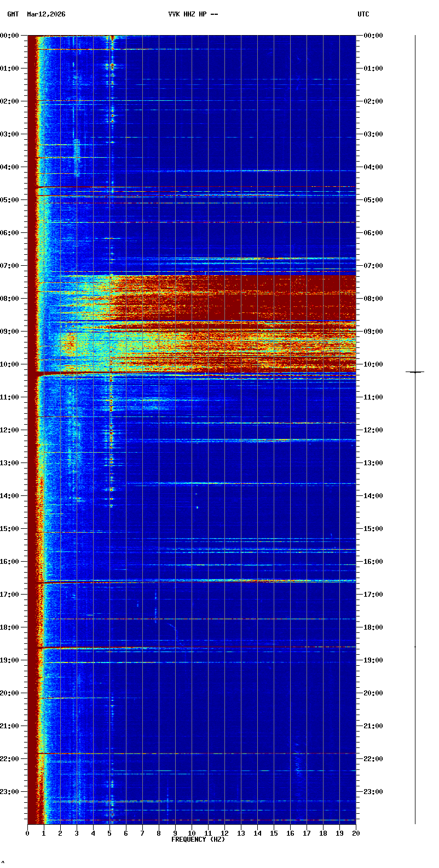Click the 19:00 label on right axis
The height and width of the screenshot is (868, 439).
(373, 660)
